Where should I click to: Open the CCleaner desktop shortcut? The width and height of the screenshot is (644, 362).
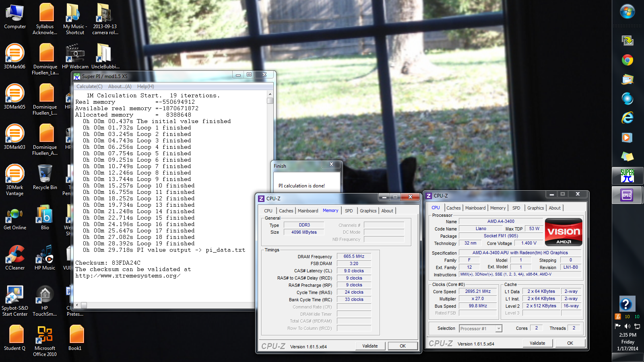point(15,257)
